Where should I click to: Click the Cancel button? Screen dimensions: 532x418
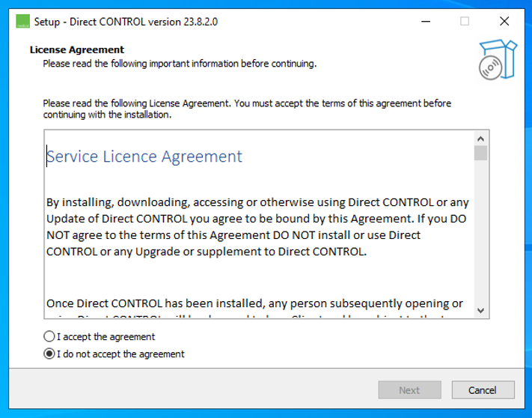point(483,390)
